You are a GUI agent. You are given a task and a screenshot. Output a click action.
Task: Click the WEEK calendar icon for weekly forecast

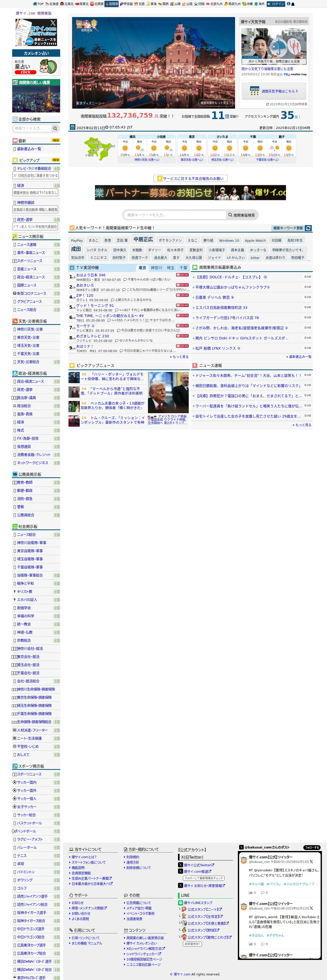click(x=254, y=91)
